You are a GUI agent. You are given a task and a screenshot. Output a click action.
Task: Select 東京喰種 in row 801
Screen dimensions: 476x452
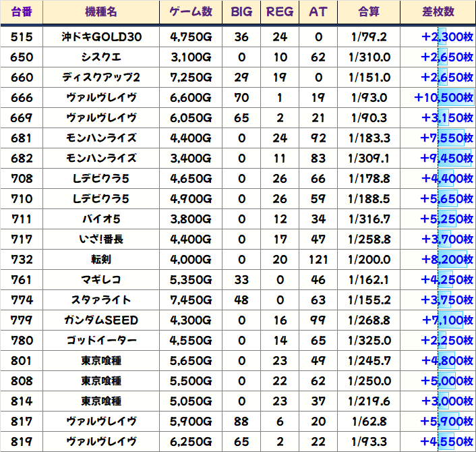tap(101, 361)
